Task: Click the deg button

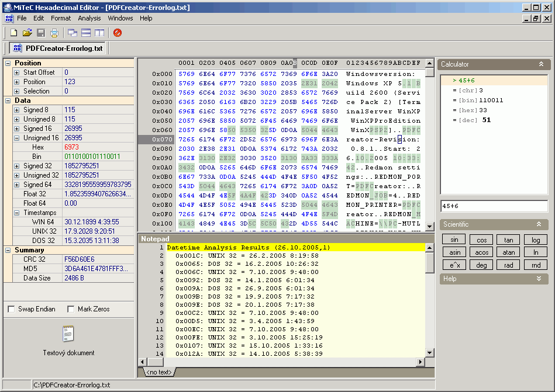Action: coord(481,265)
